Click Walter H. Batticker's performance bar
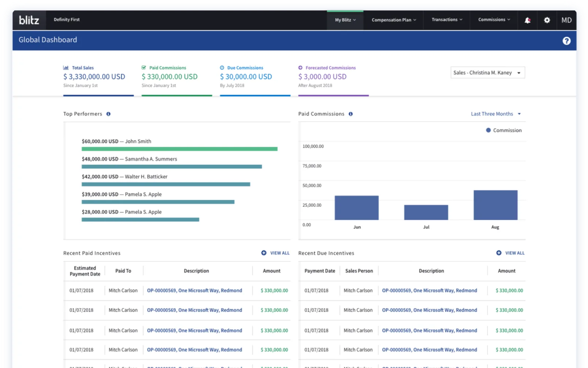The image size is (588, 368). click(166, 184)
